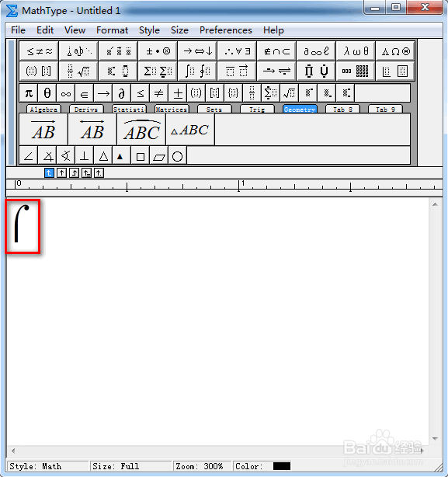Insert the partial derivative symbol from small bar

point(122,93)
